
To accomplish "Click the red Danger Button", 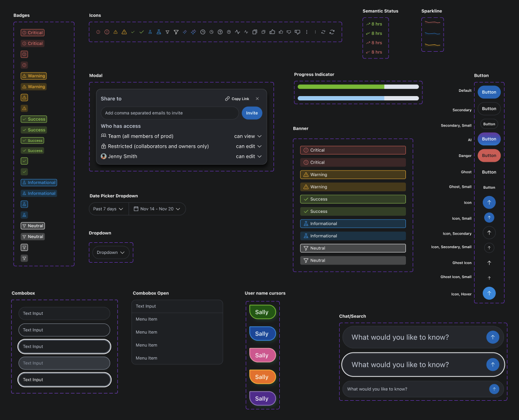I will [x=489, y=155].
